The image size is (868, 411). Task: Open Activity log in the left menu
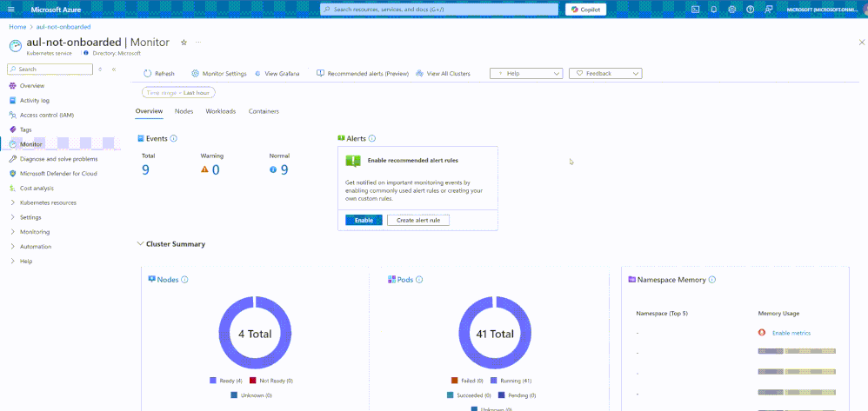(x=34, y=101)
